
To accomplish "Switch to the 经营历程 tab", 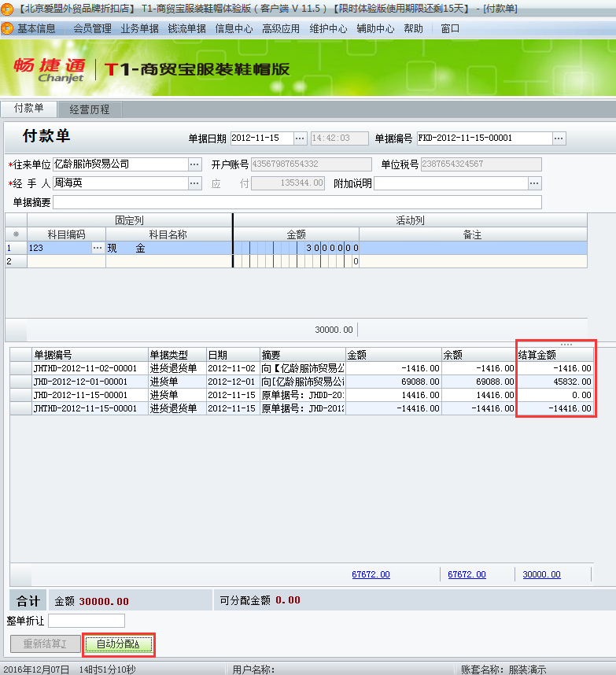I will [x=90, y=109].
